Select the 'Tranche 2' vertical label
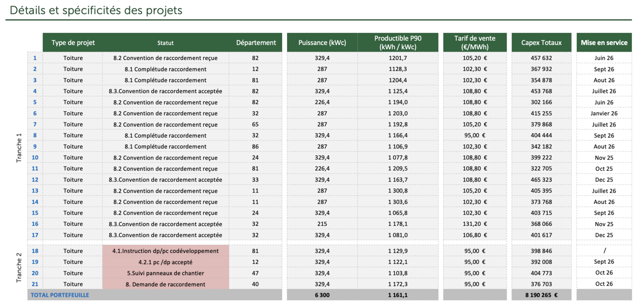The image size is (644, 304). [x=19, y=267]
